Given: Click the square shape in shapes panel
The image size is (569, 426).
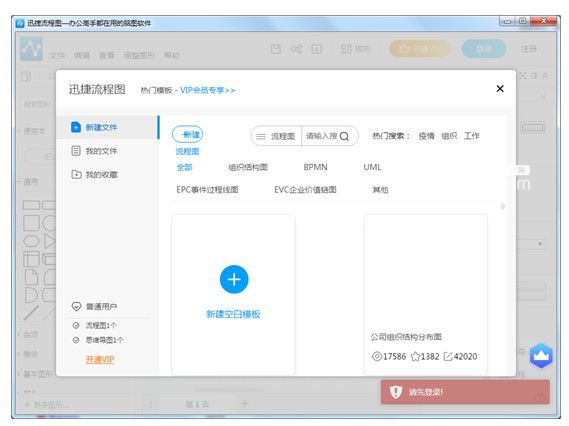Looking at the screenshot, I should pyautogui.click(x=31, y=223).
